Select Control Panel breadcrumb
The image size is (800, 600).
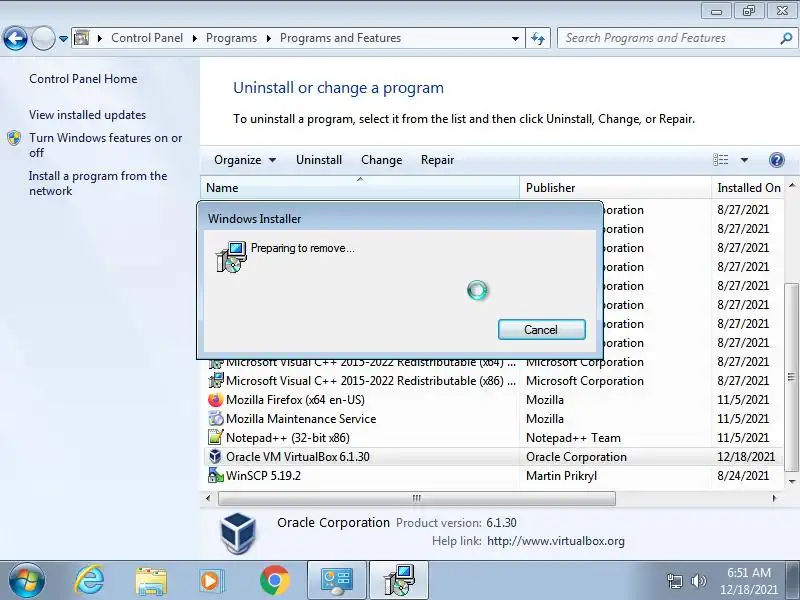point(147,38)
